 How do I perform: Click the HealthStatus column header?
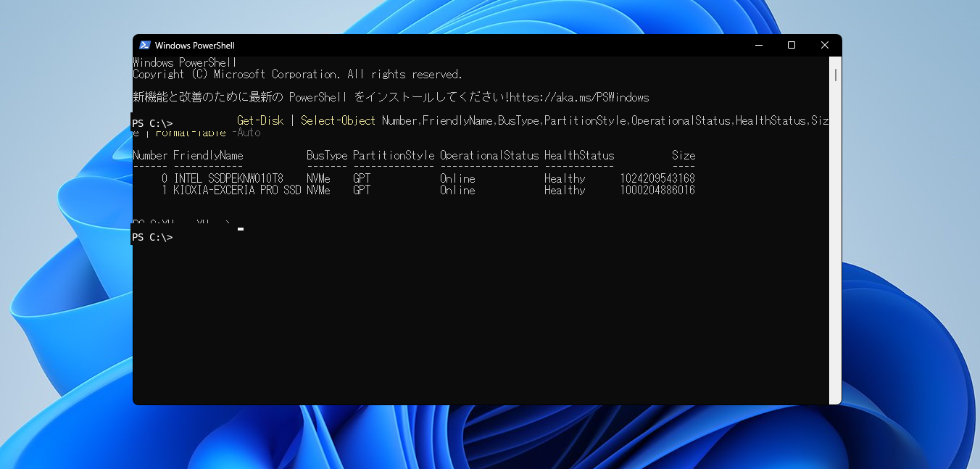click(x=579, y=155)
